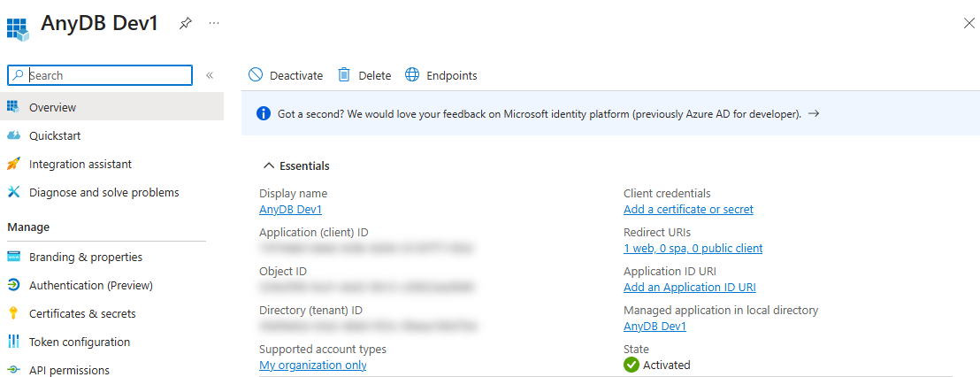Click My organization only link
Viewport: 980px width, 377px height.
click(x=312, y=365)
